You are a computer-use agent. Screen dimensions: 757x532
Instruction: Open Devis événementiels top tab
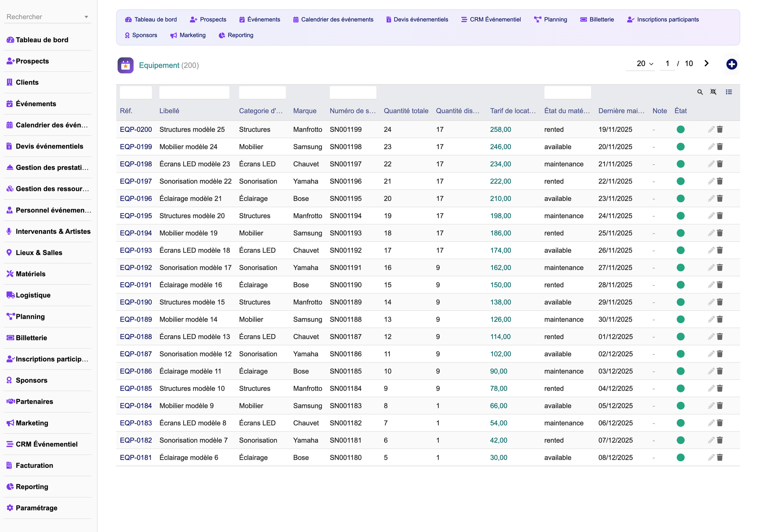coord(417,19)
